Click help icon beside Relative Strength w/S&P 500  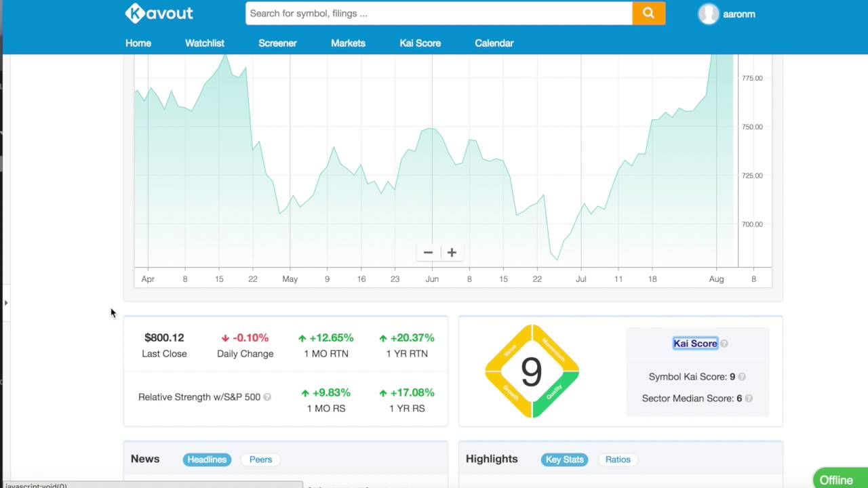[x=267, y=397]
